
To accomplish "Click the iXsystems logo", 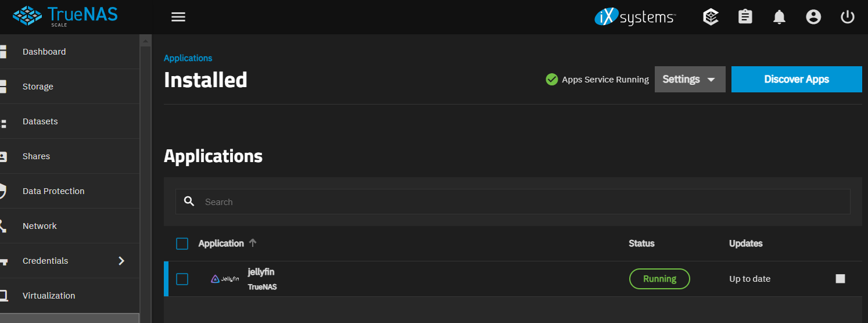I will pos(634,17).
